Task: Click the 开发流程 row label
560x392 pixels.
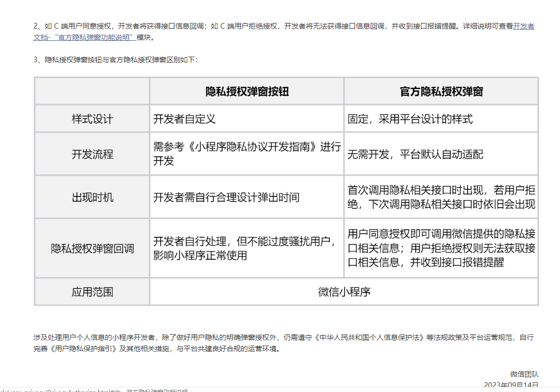Action: pos(92,154)
